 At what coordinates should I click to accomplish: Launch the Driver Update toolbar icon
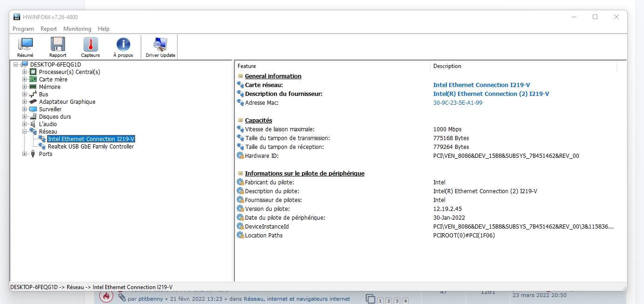click(160, 44)
